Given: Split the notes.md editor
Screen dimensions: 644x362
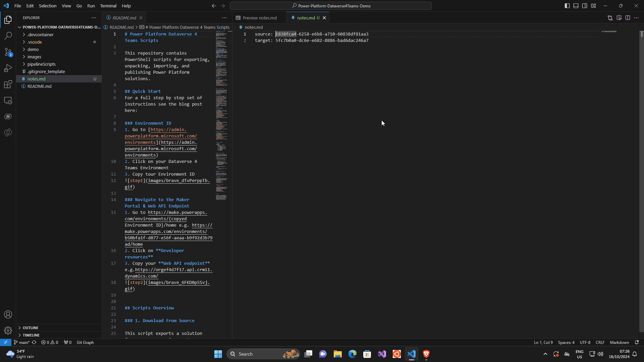Looking at the screenshot, I should point(628,18).
